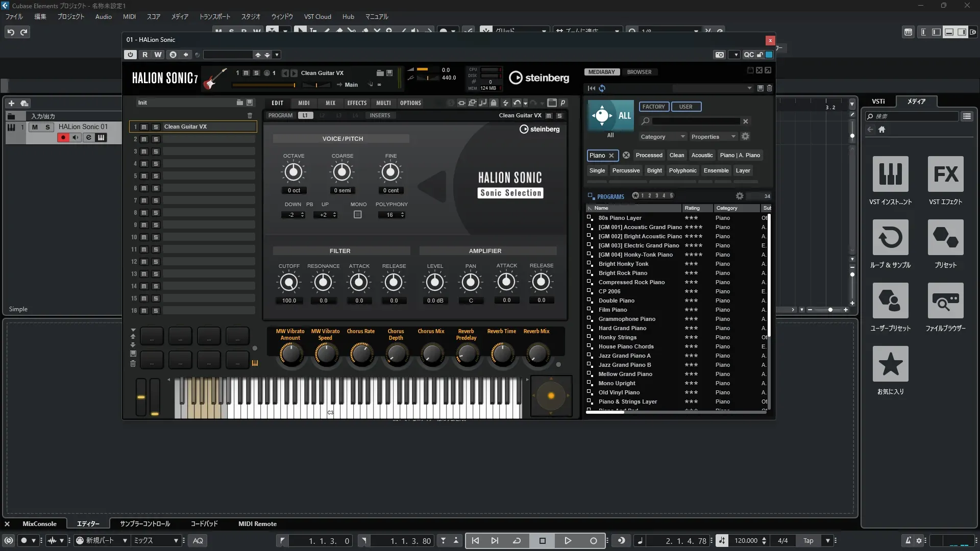980x551 pixels.
Task: Open the VST Instruments media tile
Action: pyautogui.click(x=890, y=174)
